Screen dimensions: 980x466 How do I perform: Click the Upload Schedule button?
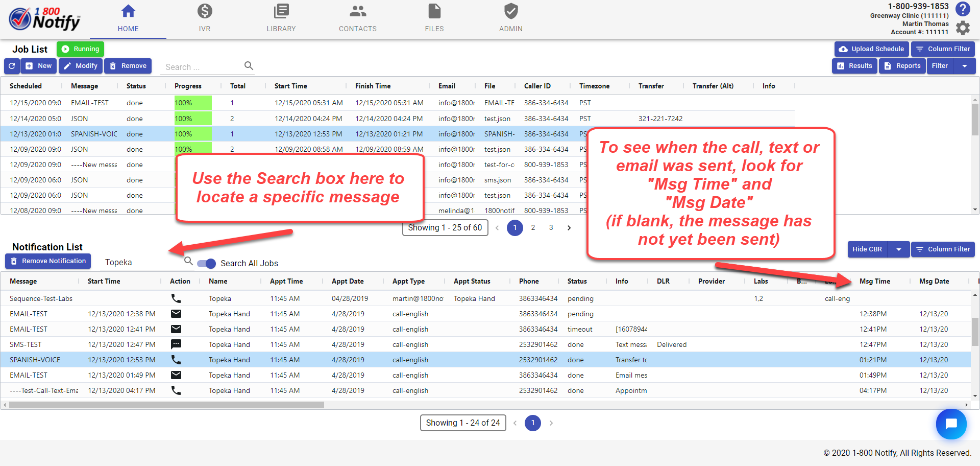[871, 49]
